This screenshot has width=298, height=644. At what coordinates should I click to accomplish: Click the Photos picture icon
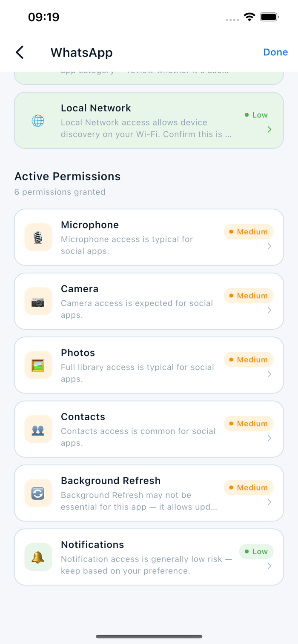tap(38, 365)
